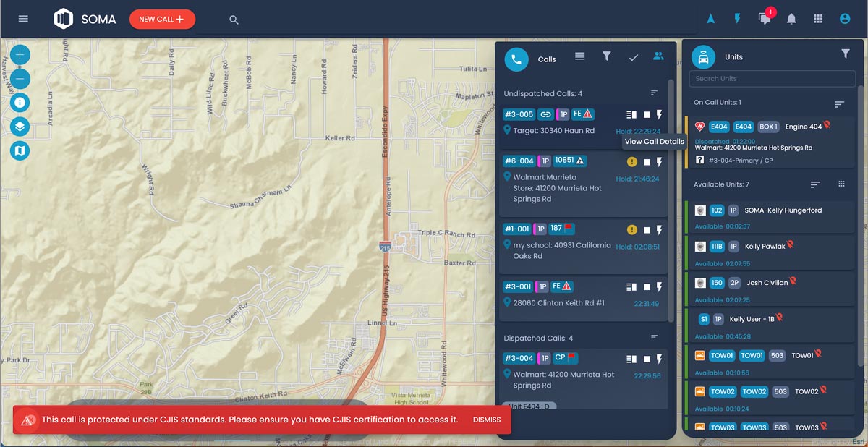The image size is (868, 447).
Task: Select the Engine 404 on-call unit
Action: pos(771,142)
